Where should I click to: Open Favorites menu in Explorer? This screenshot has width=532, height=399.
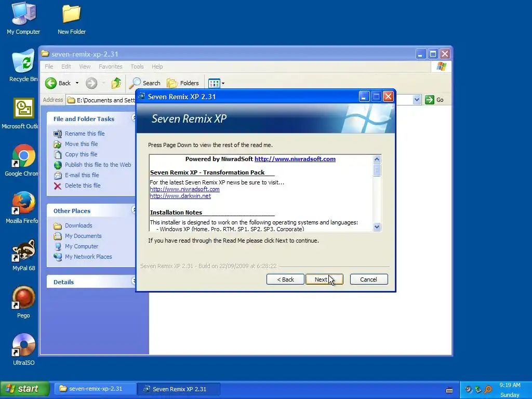(x=110, y=66)
